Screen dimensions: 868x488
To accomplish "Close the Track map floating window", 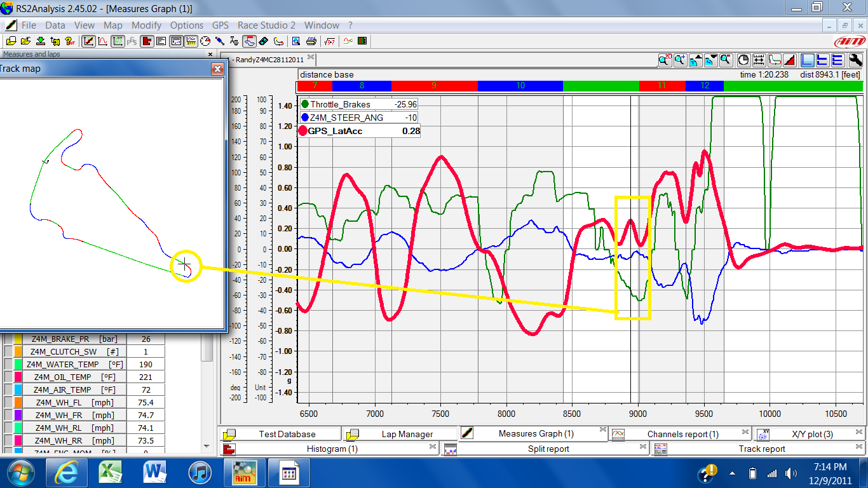I will [x=217, y=69].
